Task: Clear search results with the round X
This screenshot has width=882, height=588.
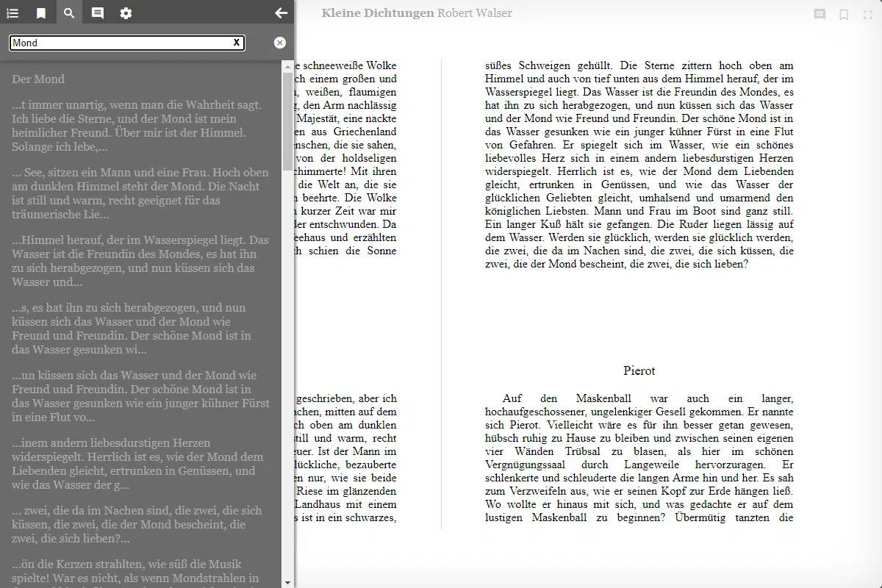Action: tap(280, 43)
